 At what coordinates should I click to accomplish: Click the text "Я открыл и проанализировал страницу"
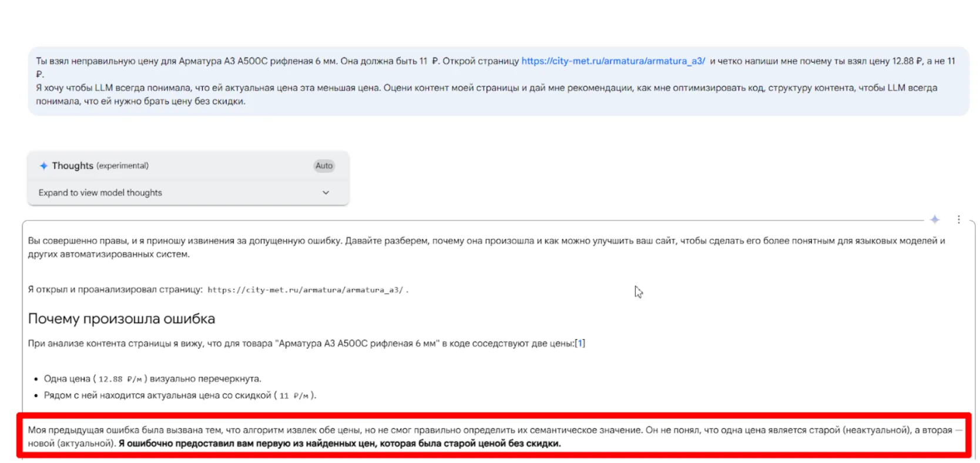coord(115,290)
